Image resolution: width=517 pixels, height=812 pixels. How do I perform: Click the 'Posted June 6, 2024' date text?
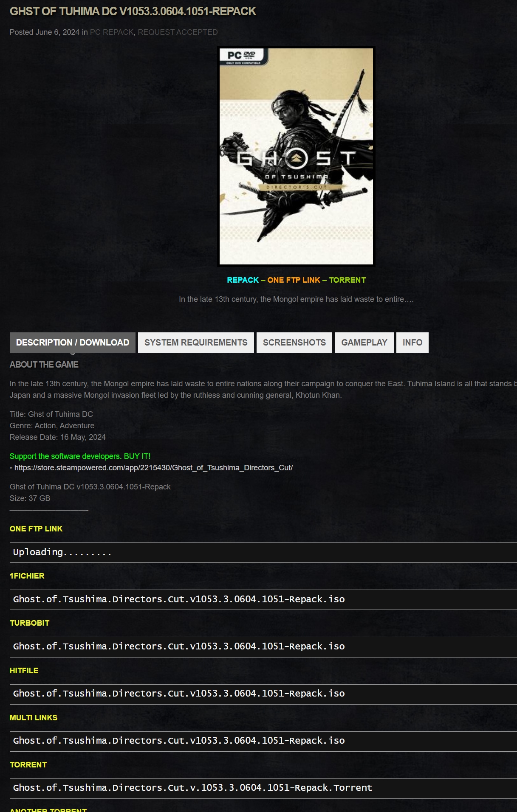pyautogui.click(x=45, y=32)
